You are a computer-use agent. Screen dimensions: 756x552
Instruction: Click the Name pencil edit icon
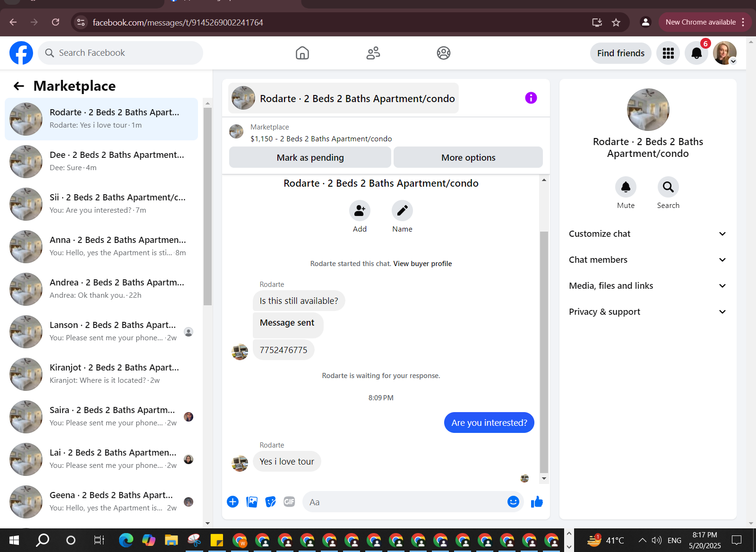pos(402,210)
